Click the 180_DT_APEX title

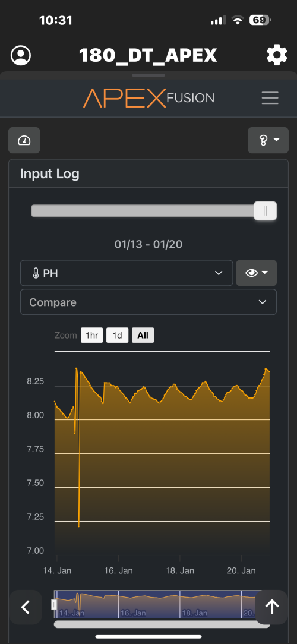pyautogui.click(x=148, y=55)
